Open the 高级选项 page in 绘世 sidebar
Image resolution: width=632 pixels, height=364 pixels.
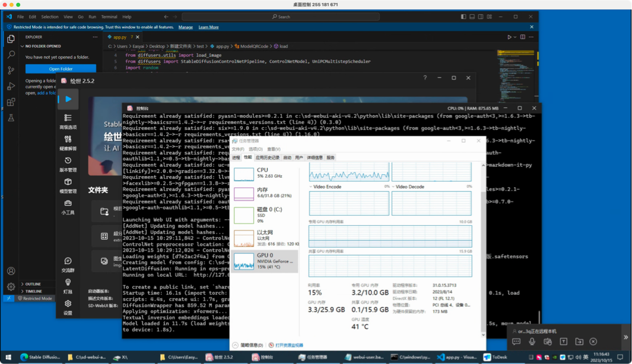(x=68, y=122)
